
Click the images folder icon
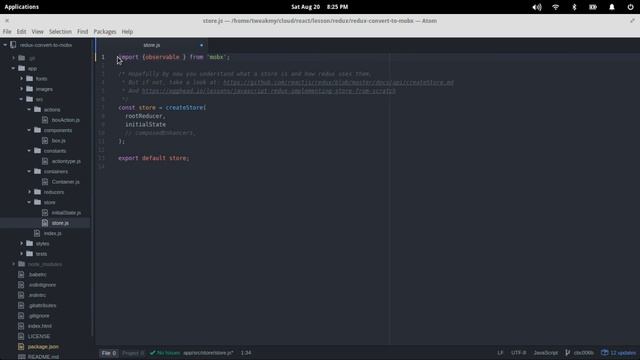point(29,89)
